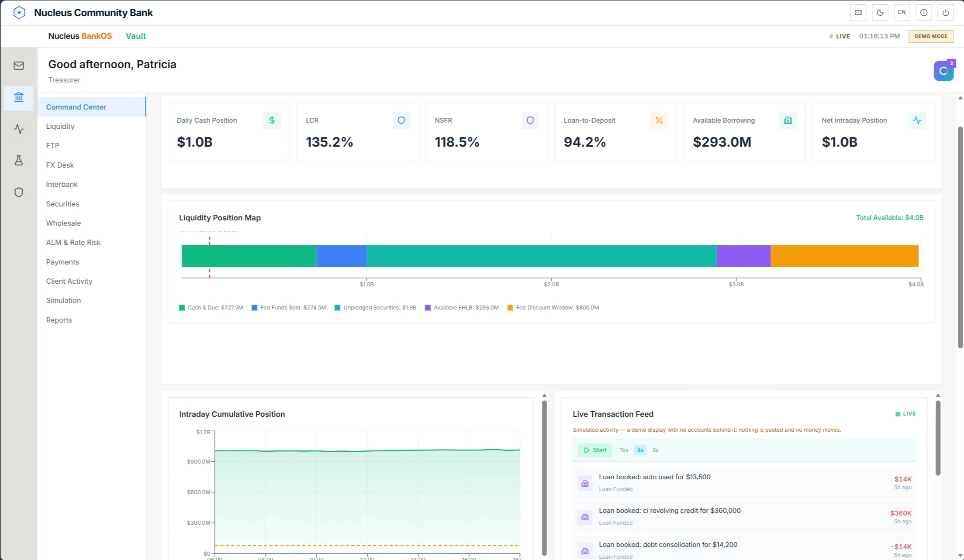The image size is (964, 560).
Task: Click the pulse icon on Net Intraday Position
Action: click(x=917, y=120)
